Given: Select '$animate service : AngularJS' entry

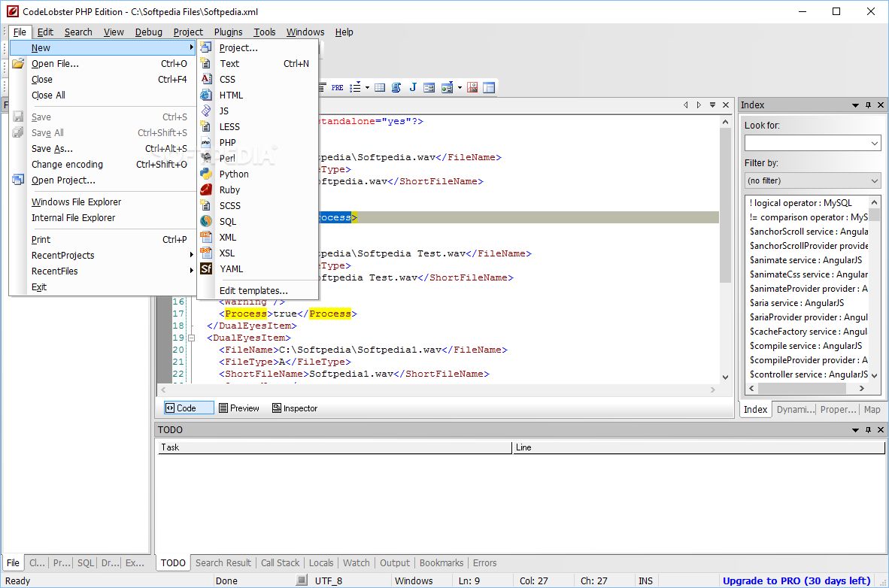Looking at the screenshot, I should tap(805, 259).
